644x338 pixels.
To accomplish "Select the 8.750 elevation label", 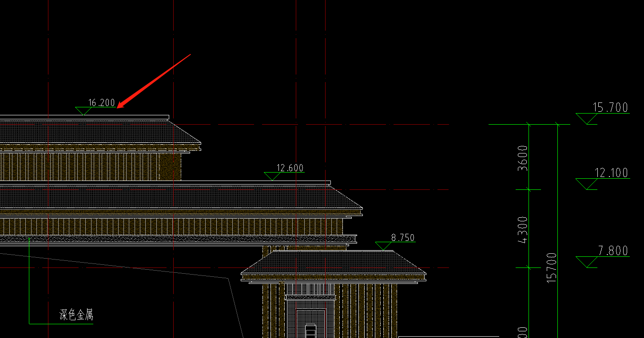I will click(403, 238).
